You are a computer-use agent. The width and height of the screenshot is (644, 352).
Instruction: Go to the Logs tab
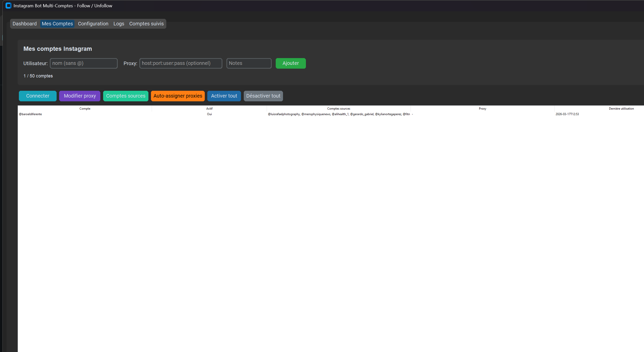pos(119,24)
